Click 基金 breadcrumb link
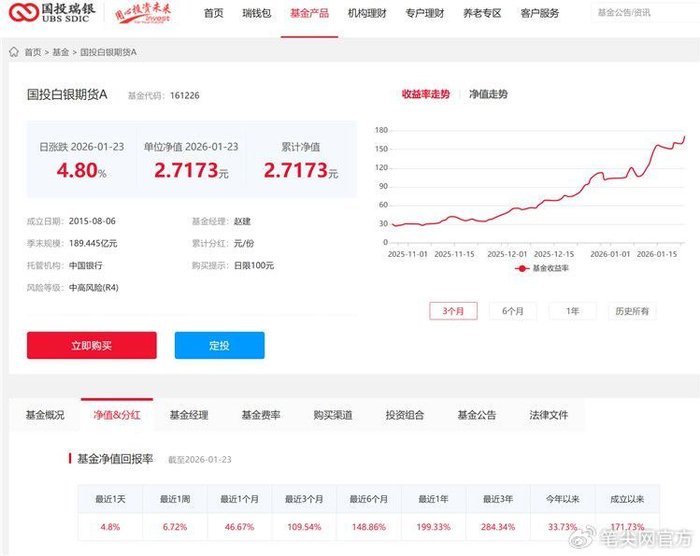Viewport: 700px width, 556px height. pos(61,52)
